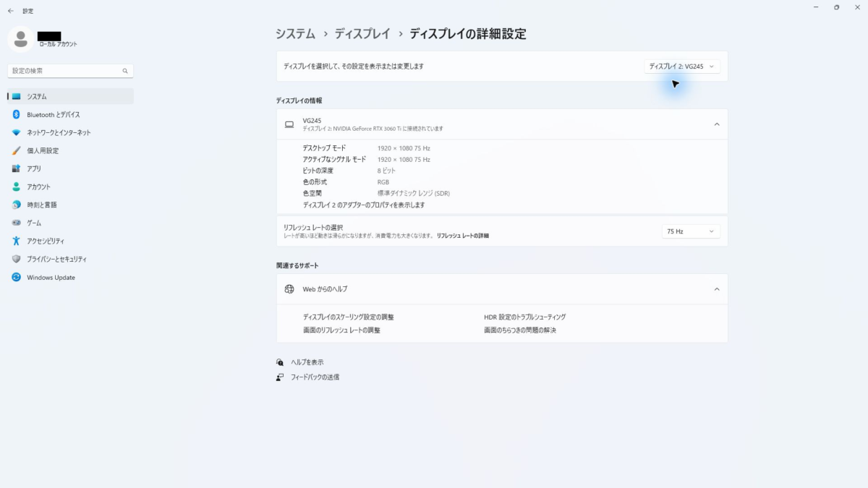The height and width of the screenshot is (488, 868).
Task: Click ヘルプを表示 link text
Action: tap(307, 362)
